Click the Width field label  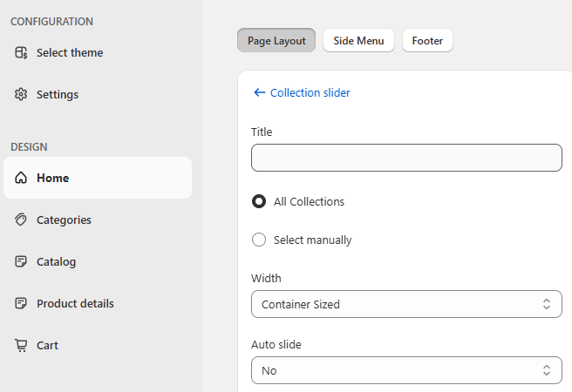click(266, 279)
